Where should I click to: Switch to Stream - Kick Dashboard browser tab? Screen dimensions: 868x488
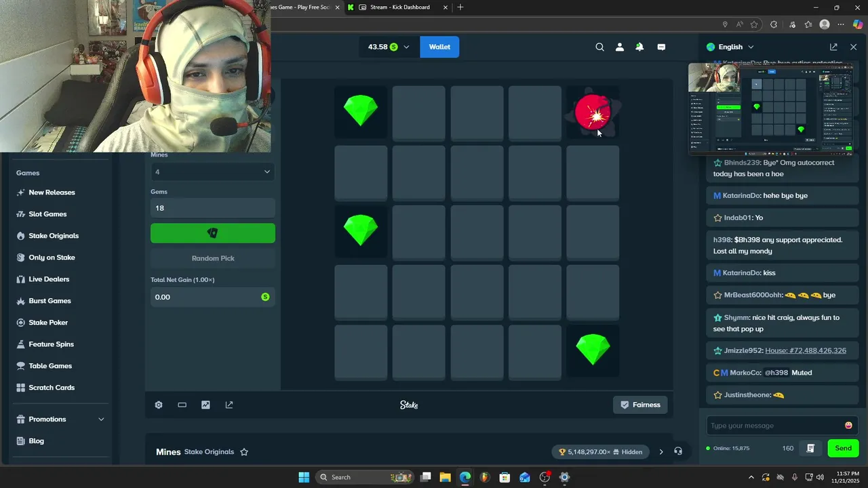tap(399, 7)
